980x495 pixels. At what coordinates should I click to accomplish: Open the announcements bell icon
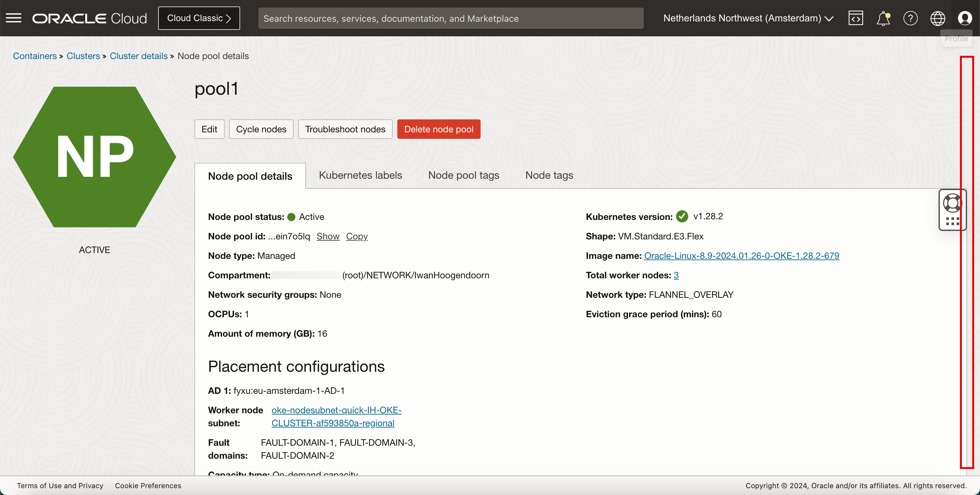[883, 18]
